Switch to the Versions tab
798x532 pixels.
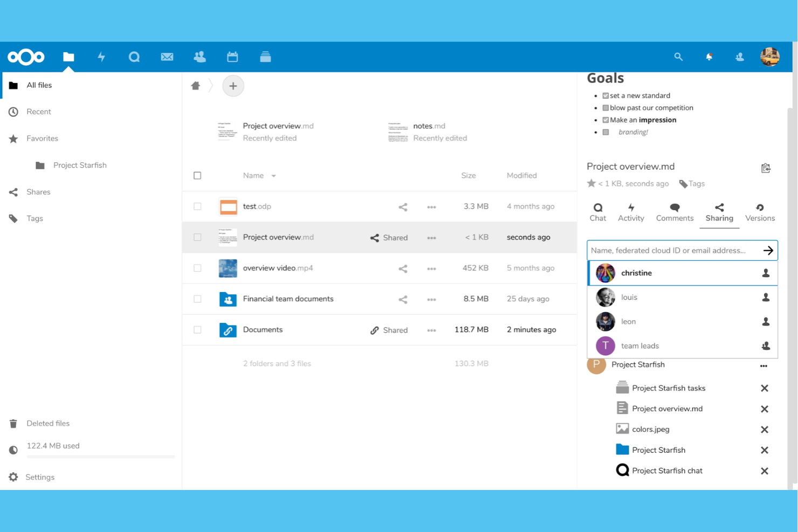[760, 212]
